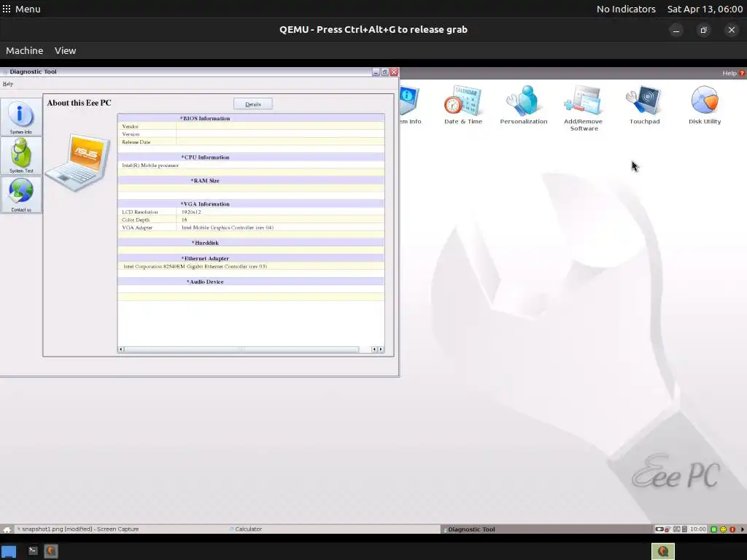Open System Info in Diagnostic Tool sidebar
747x560 pixels.
21,117
